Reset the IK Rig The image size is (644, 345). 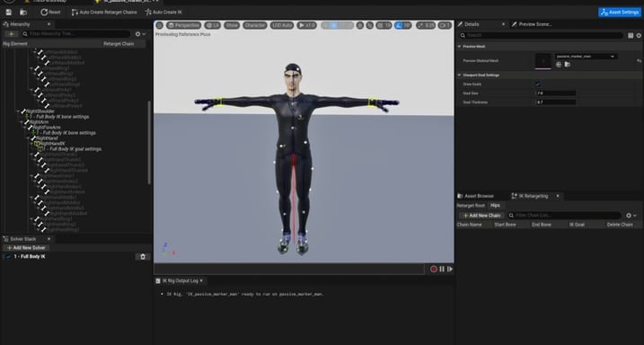tap(50, 13)
